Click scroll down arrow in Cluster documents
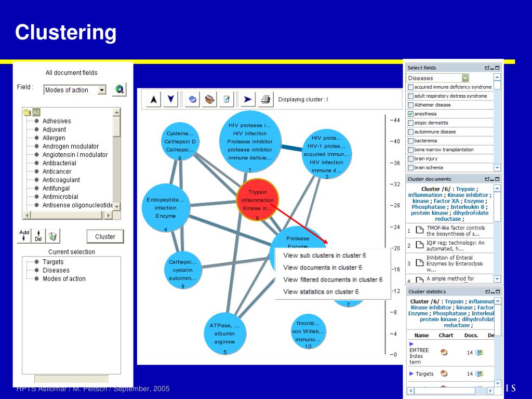The image size is (532, 399). click(497, 279)
